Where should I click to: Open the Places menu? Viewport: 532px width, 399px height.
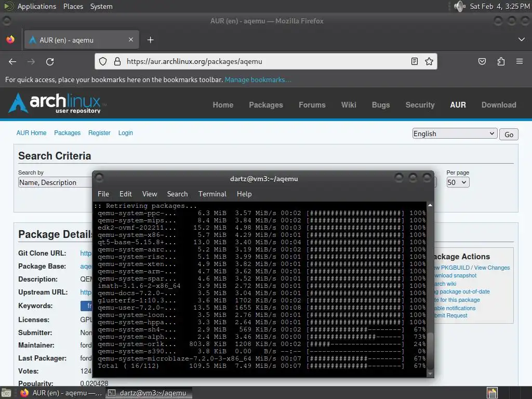[73, 6]
